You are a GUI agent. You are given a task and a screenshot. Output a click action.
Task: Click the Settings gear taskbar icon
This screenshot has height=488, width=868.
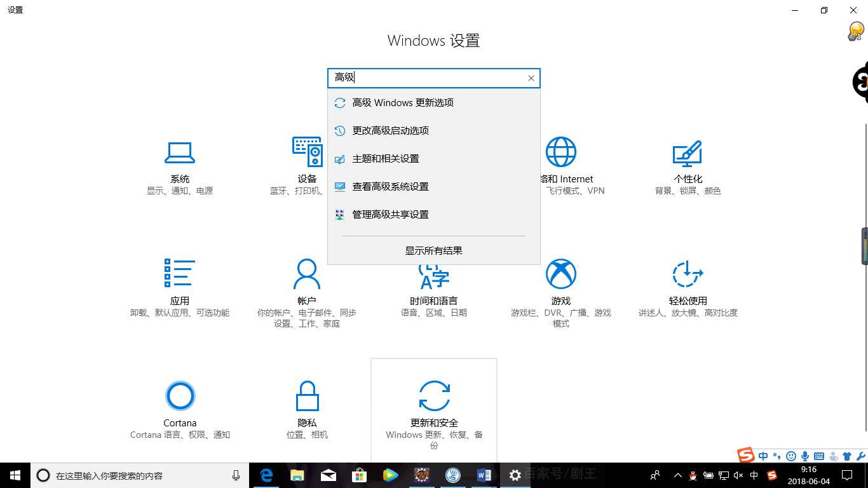pyautogui.click(x=515, y=475)
